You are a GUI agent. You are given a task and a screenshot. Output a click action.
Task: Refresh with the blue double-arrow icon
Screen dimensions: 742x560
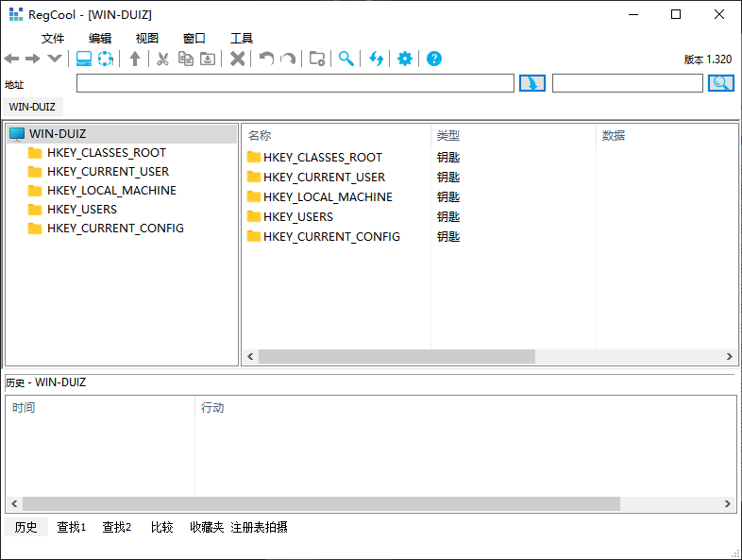[376, 59]
